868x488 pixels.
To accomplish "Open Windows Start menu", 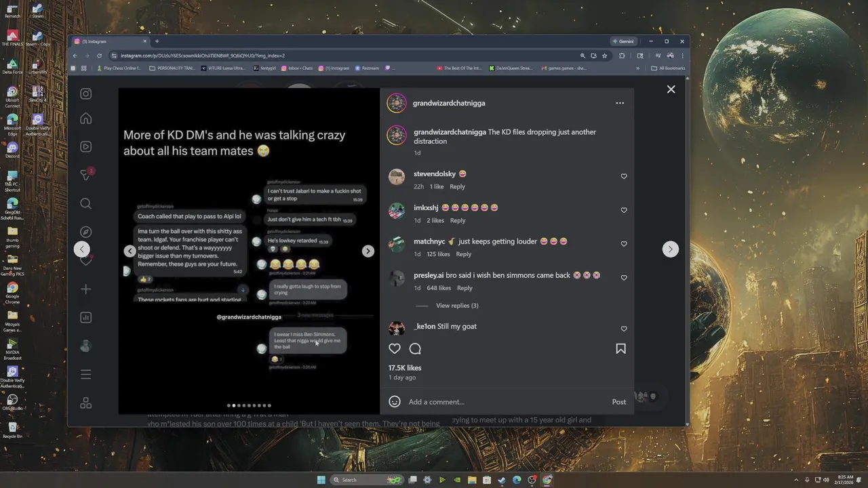I will (321, 480).
